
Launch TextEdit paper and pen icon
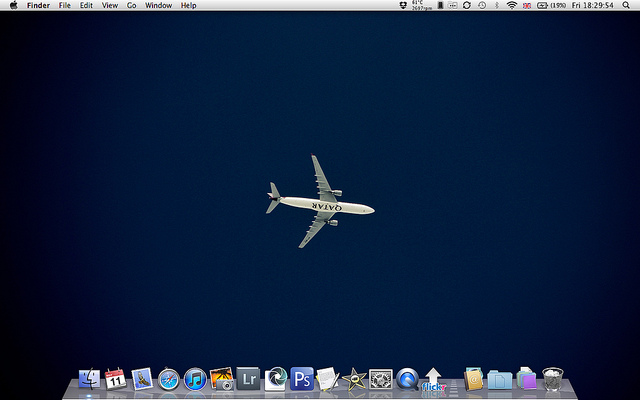(328, 379)
